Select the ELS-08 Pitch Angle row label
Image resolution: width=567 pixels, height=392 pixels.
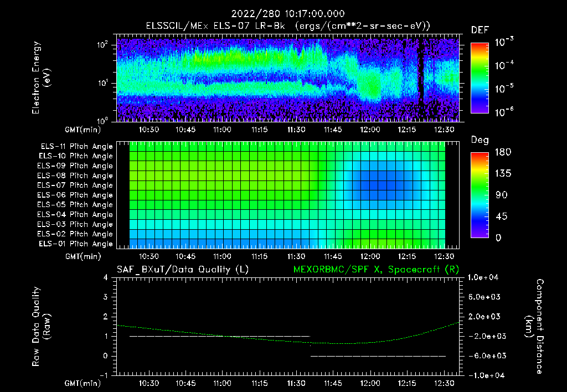coord(75,176)
